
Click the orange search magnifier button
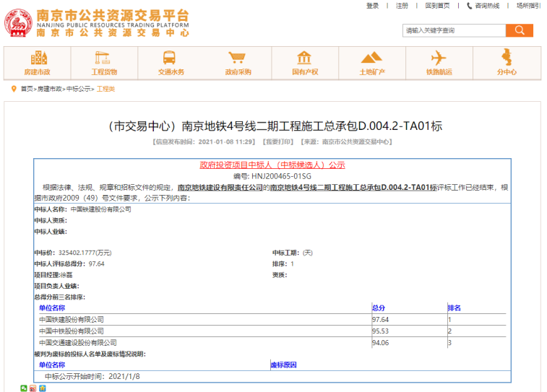click(x=519, y=30)
